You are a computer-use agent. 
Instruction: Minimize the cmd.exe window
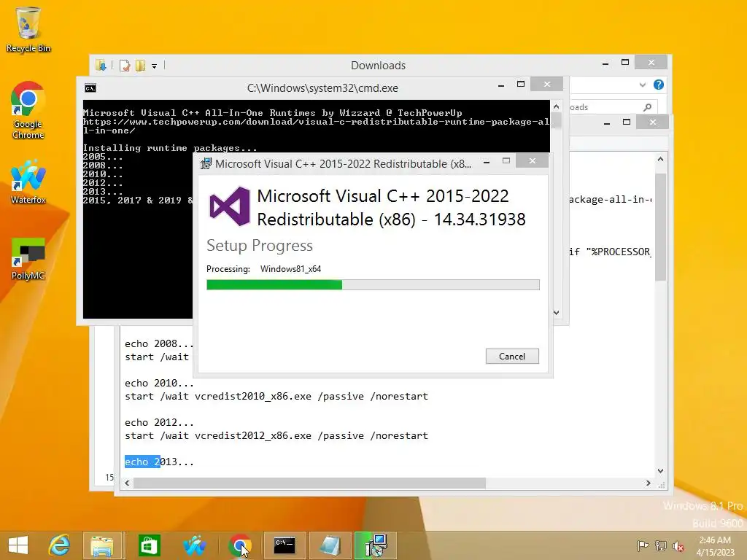(501, 85)
